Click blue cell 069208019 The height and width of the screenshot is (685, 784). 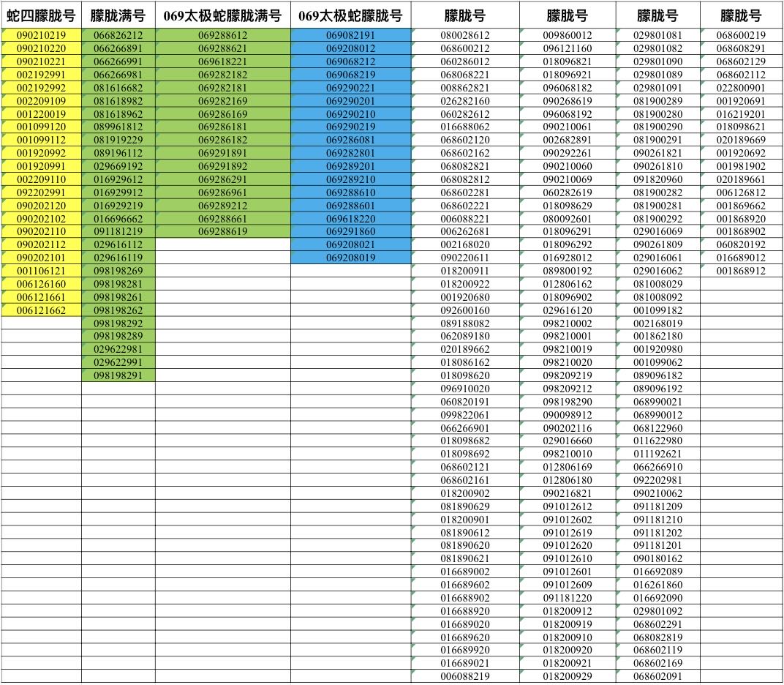pos(350,258)
